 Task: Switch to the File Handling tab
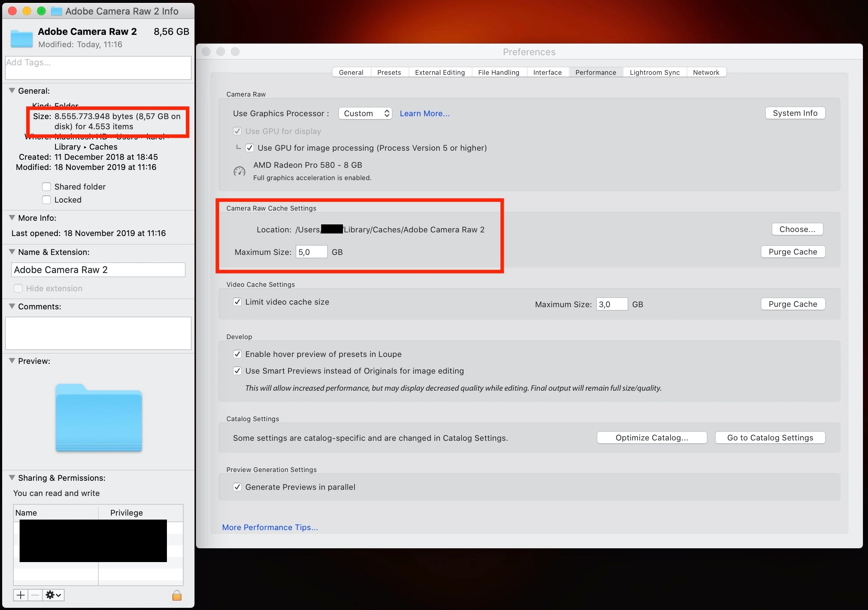(498, 72)
